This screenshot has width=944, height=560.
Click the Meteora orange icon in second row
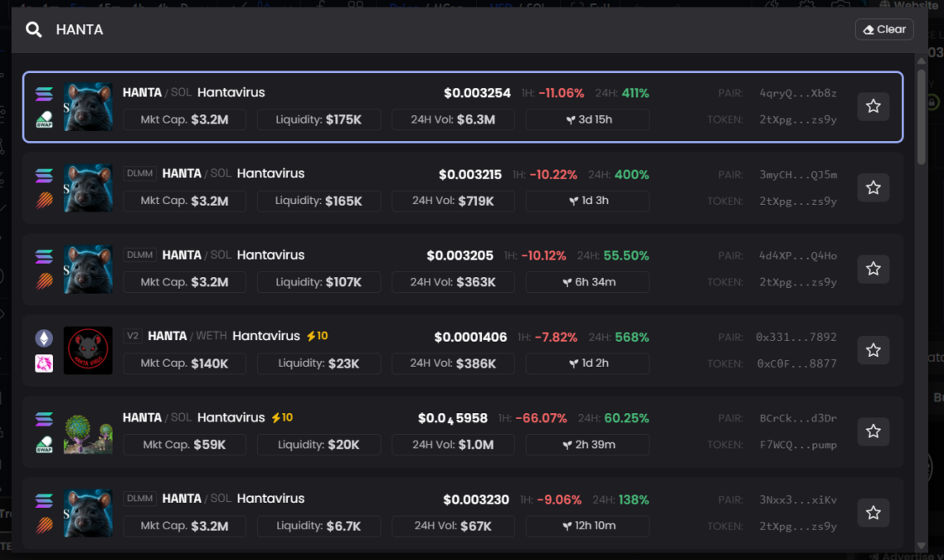(44, 200)
